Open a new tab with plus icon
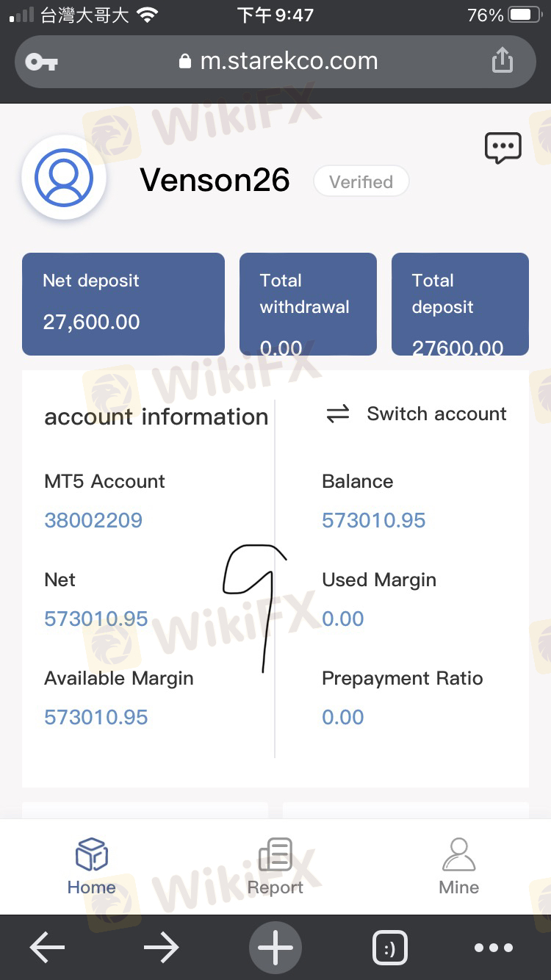The image size is (551, 980). 275,948
